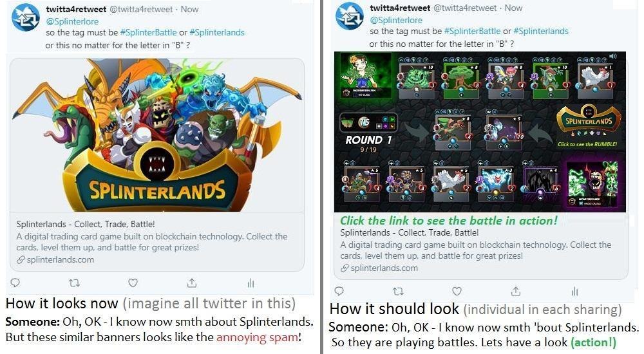This screenshot has width=644, height=354.
Task: Open @Splinterlore mention in the left tweet
Action: tap(72, 21)
